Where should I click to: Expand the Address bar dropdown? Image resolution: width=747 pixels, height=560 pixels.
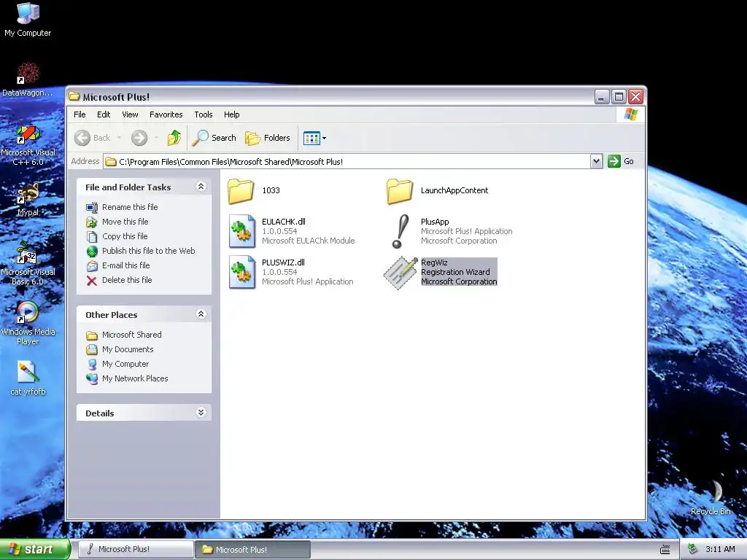[x=596, y=161]
